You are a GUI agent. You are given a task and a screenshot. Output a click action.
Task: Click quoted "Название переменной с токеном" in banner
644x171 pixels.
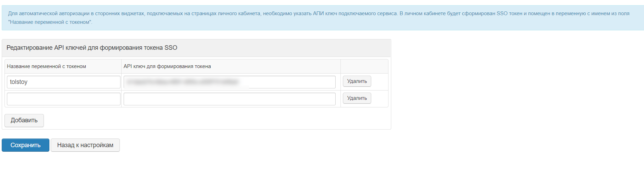(50, 22)
